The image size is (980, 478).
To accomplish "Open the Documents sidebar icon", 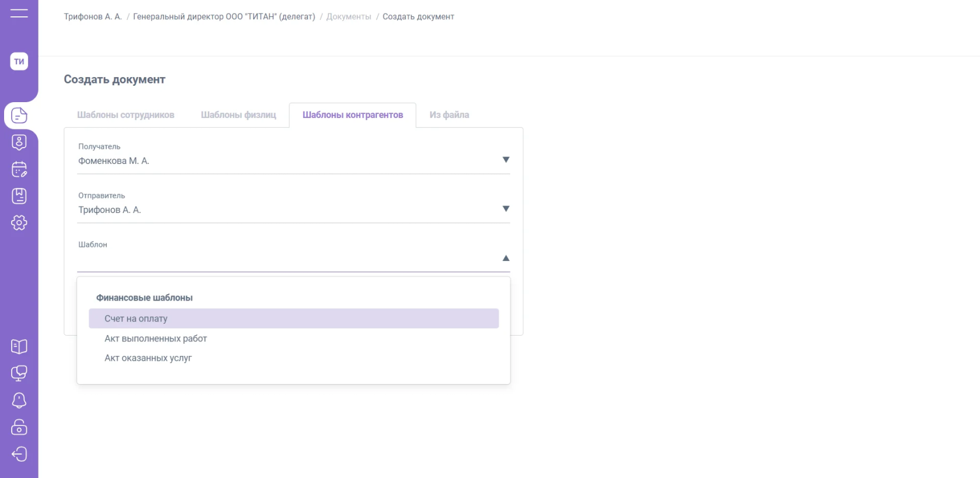I will coord(19,116).
